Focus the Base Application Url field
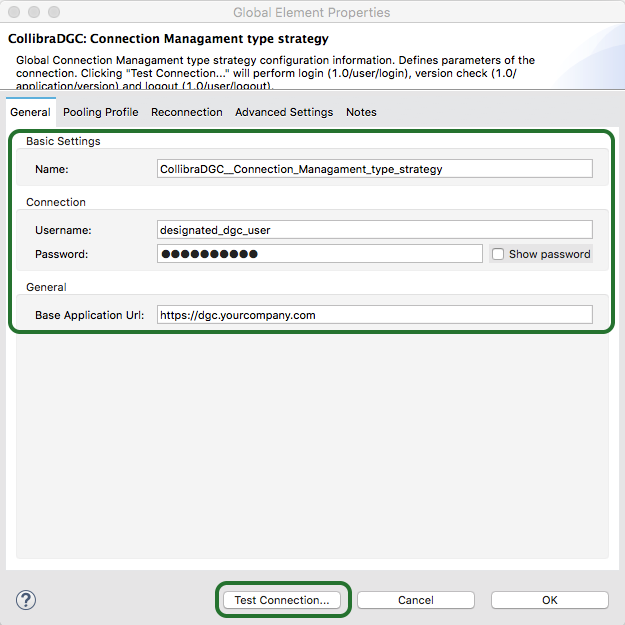The height and width of the screenshot is (625, 625). coord(375,314)
